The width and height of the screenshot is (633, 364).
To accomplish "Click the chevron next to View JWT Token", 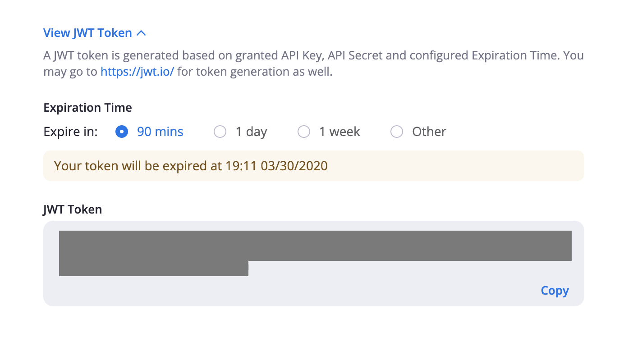I will point(141,33).
